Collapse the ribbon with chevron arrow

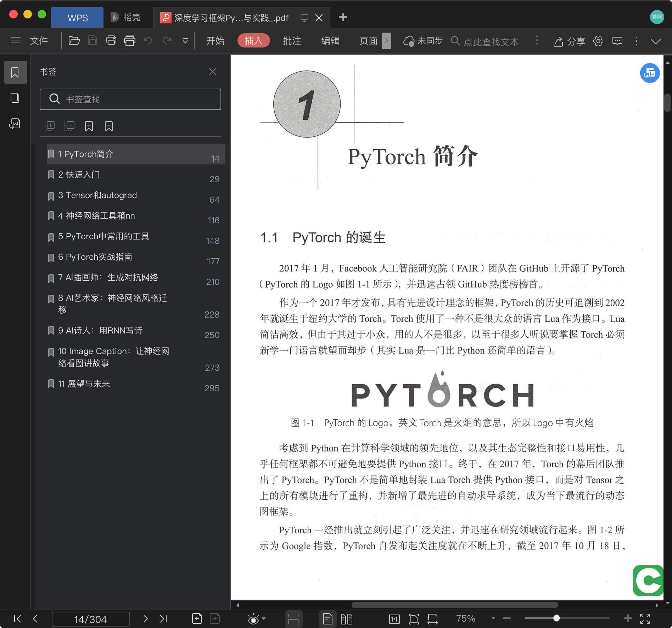[656, 41]
